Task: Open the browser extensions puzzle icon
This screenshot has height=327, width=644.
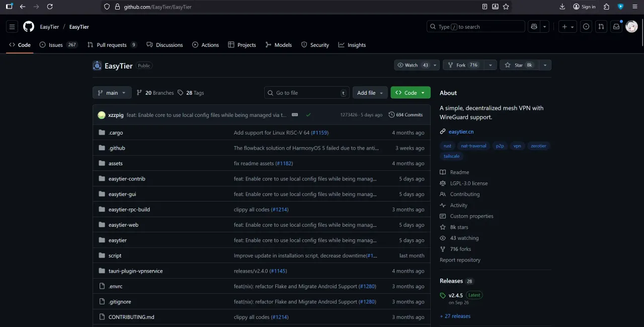Action: click(606, 7)
